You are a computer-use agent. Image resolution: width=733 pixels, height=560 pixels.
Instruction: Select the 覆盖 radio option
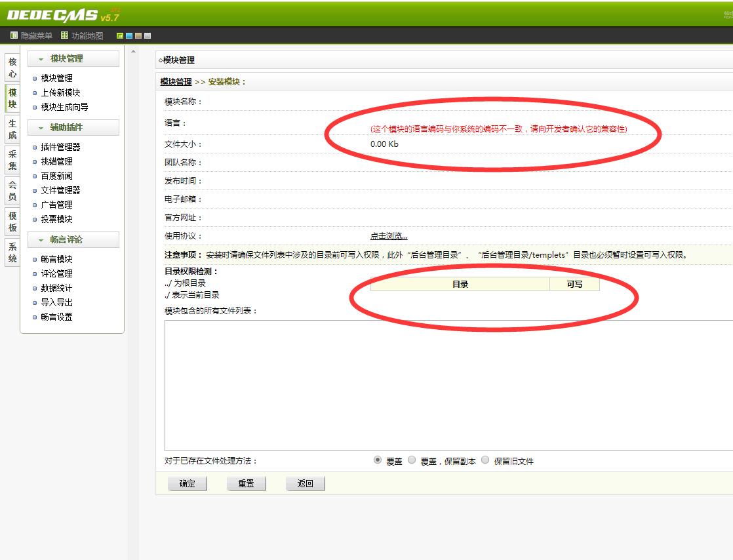378,460
